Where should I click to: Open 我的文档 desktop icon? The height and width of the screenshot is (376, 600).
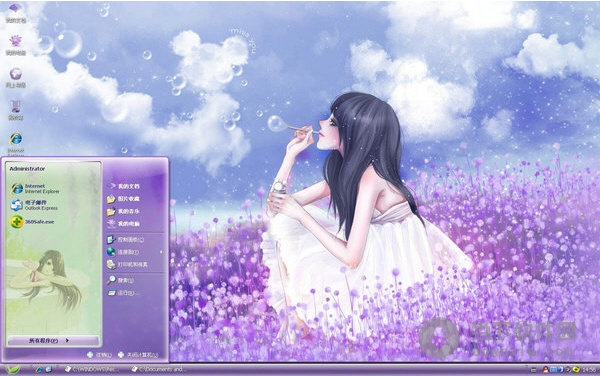(16, 13)
